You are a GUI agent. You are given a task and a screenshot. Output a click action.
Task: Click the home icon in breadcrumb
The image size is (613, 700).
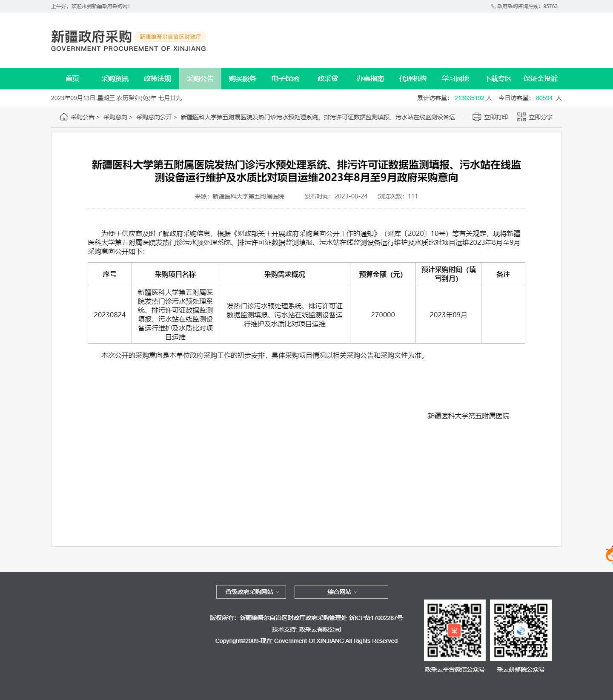pos(64,117)
